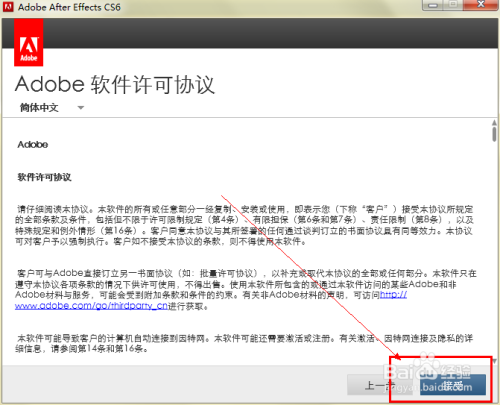
Task: Click the scrollbar up arrow
Action: [494, 123]
